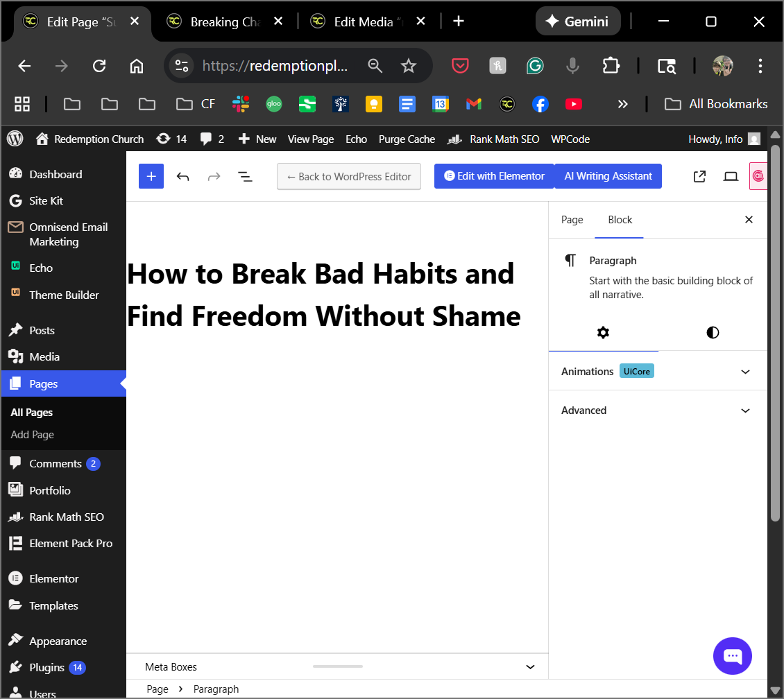Close the block settings sidebar
784x699 pixels.
pos(749,220)
